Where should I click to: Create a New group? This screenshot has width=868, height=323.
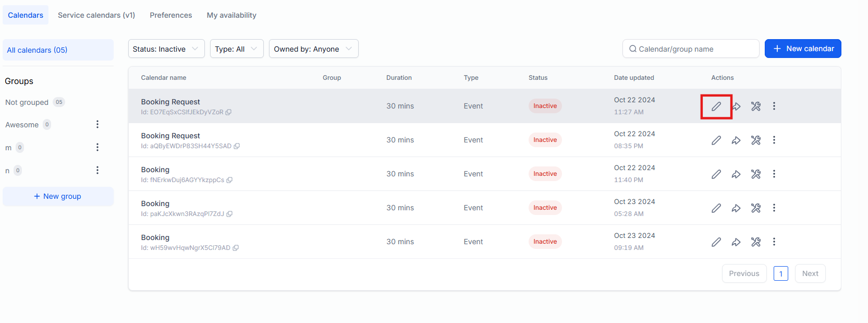(x=58, y=196)
